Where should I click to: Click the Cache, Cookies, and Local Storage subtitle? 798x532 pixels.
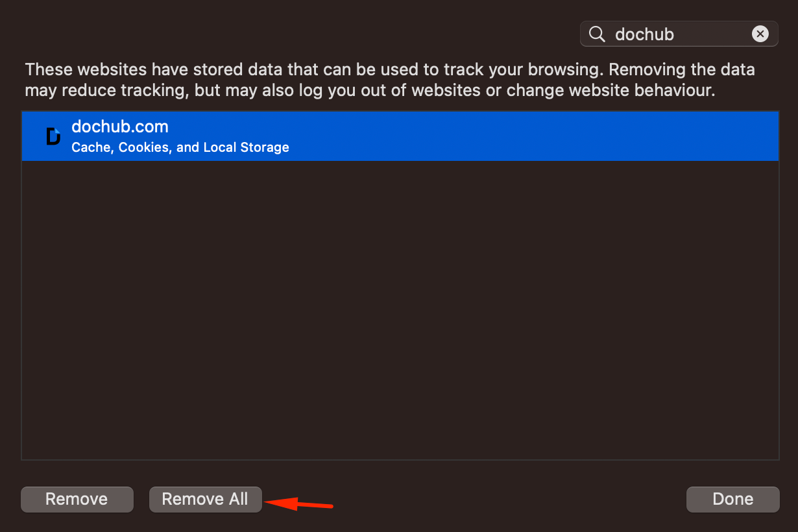[x=180, y=147]
